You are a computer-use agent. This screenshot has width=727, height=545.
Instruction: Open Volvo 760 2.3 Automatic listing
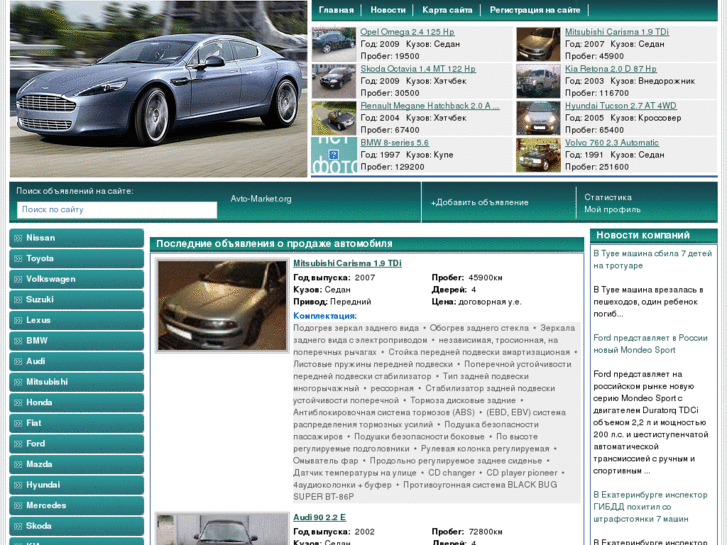612,143
